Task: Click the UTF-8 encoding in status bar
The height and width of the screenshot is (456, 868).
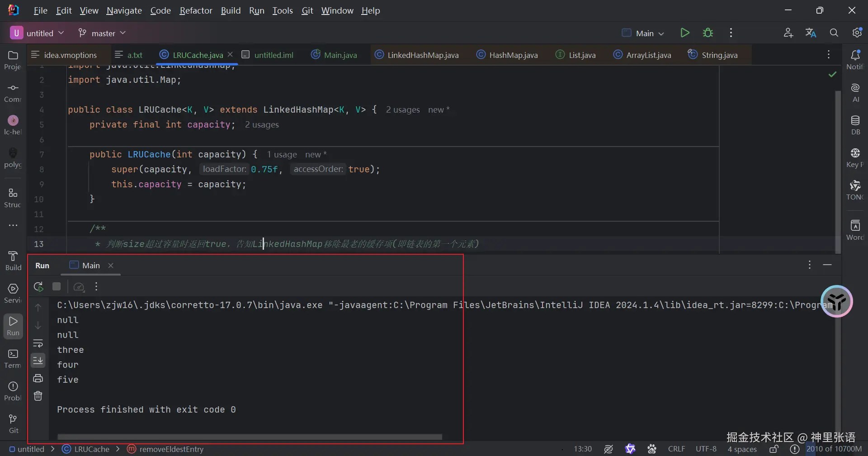Action: [x=706, y=449]
